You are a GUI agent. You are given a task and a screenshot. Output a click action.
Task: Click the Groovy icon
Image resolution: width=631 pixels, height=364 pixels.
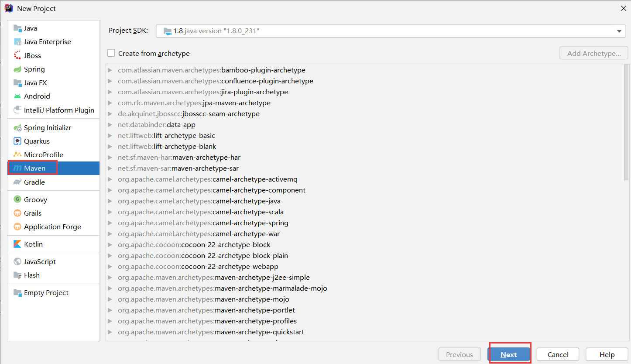(x=17, y=199)
